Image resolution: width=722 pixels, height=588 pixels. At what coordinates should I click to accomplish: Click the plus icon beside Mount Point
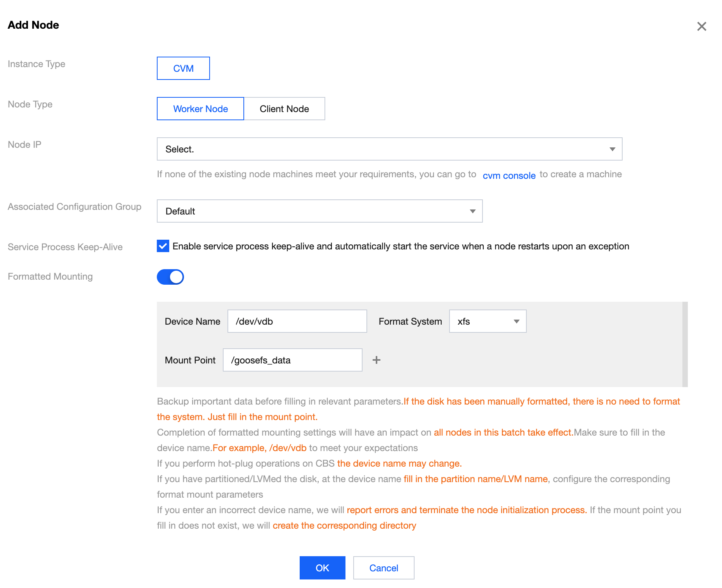(x=376, y=360)
